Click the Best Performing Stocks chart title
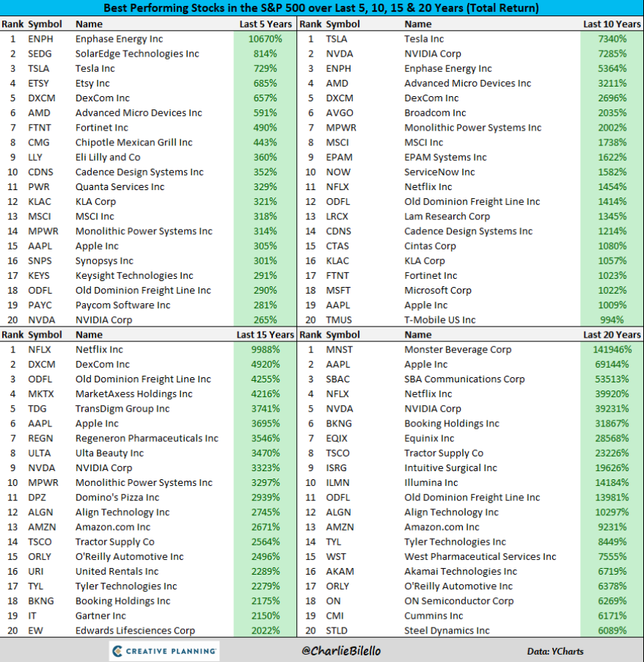Viewport: 644px width, 662px height. 321,9
